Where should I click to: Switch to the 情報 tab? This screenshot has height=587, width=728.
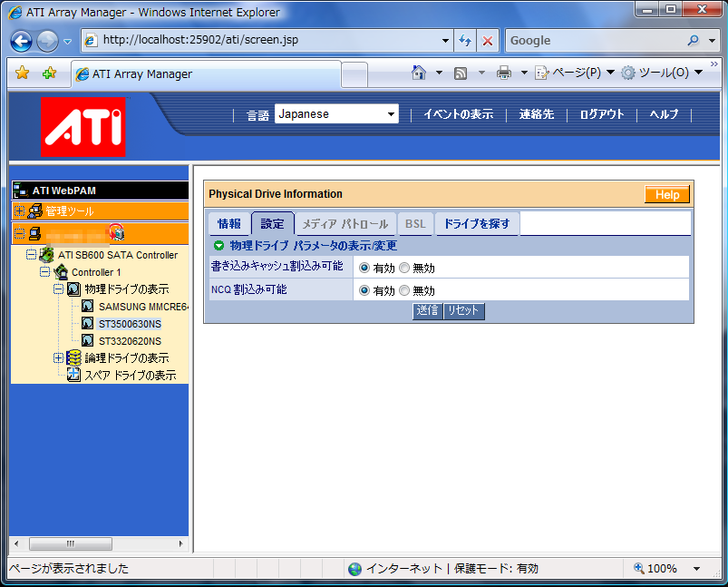click(x=229, y=224)
